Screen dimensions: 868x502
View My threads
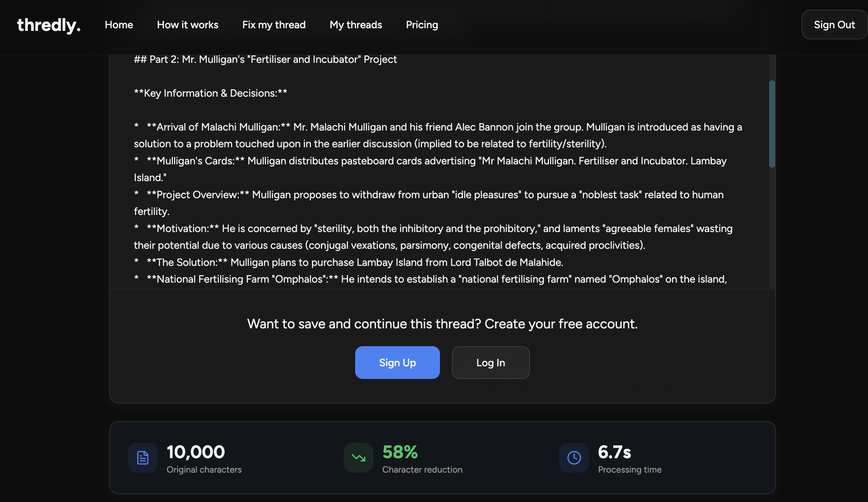(x=356, y=25)
